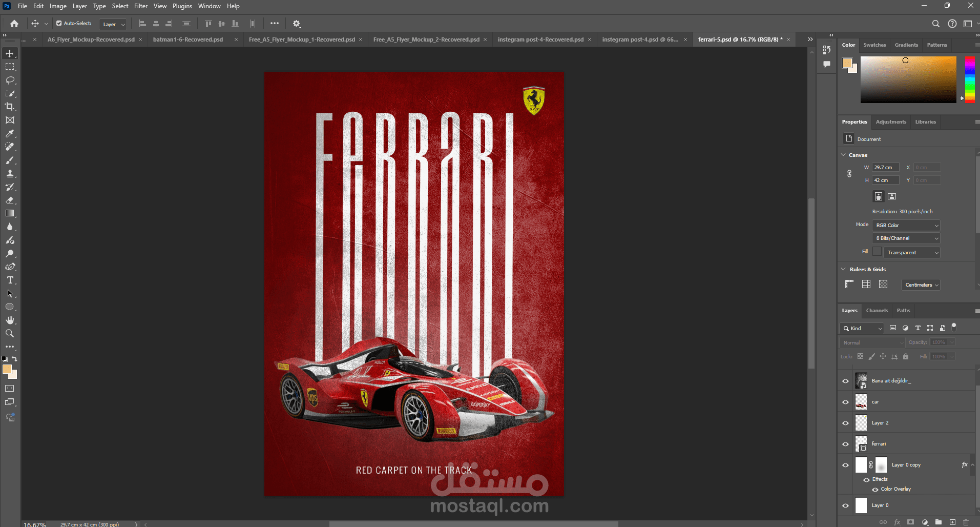Open the 8 Bits/Channel dropdown
The width and height of the screenshot is (980, 527).
pyautogui.click(x=906, y=238)
